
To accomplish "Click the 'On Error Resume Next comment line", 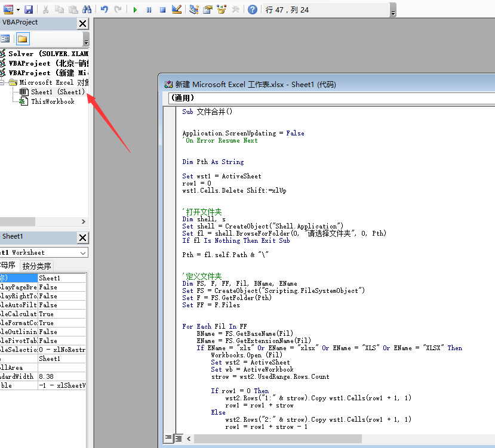I will coord(220,140).
